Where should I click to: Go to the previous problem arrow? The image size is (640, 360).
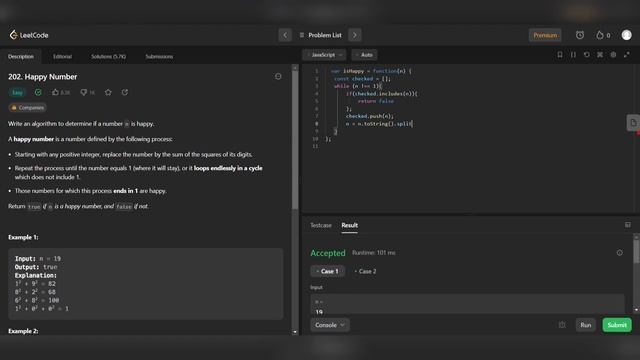[285, 35]
